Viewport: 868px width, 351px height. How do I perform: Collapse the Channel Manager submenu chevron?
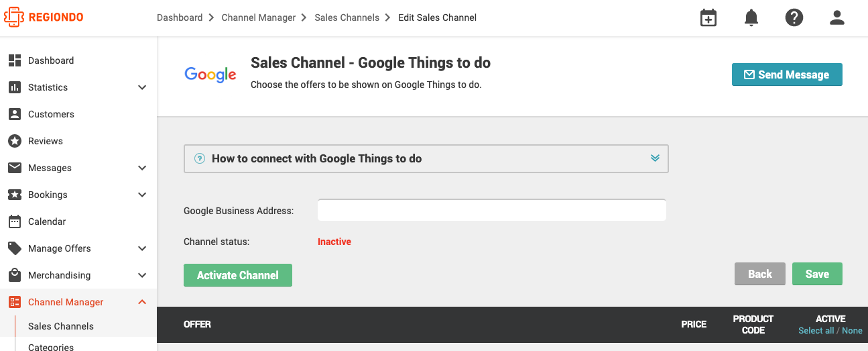point(142,302)
